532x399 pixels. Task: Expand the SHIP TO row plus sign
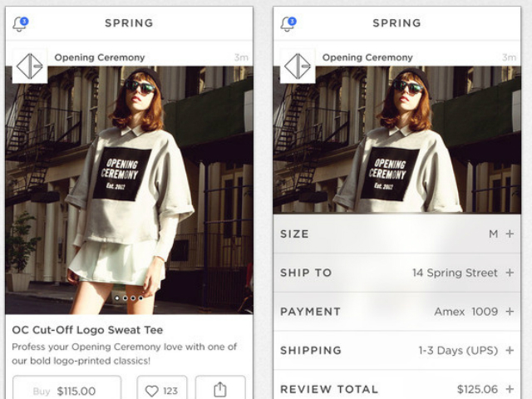click(510, 273)
